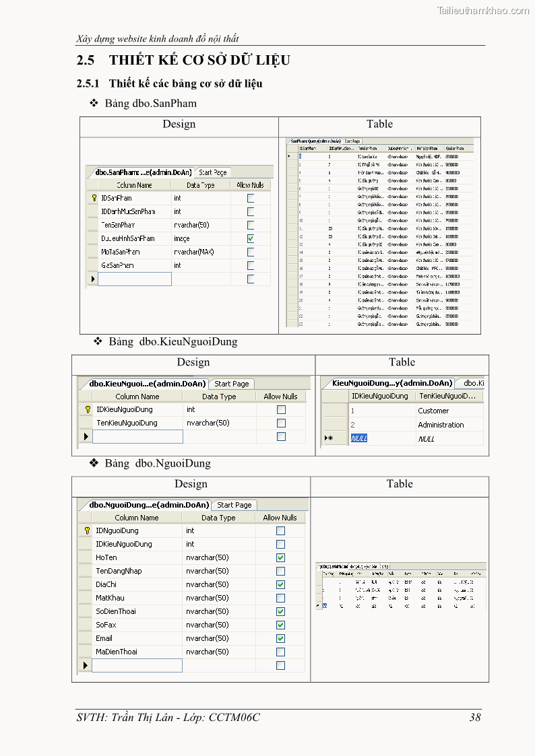Click the empty Column Name cell under MaDienThoai
This screenshot has height=756, width=535.
pyautogui.click(x=137, y=665)
